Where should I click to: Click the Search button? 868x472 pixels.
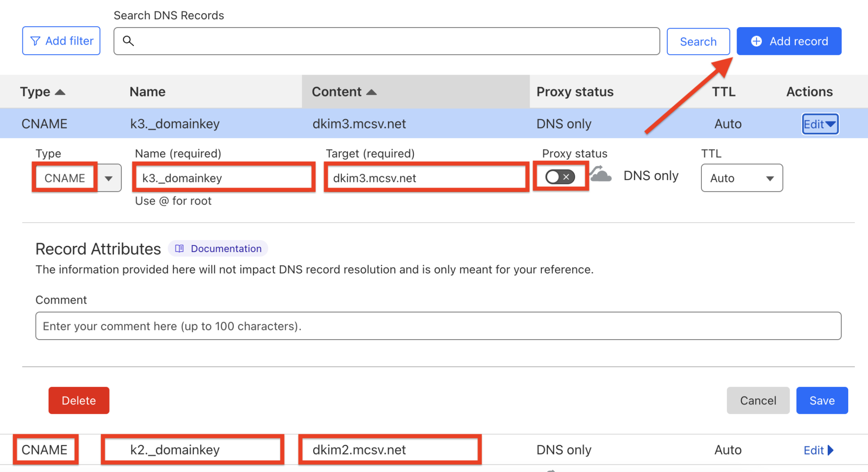[698, 41]
